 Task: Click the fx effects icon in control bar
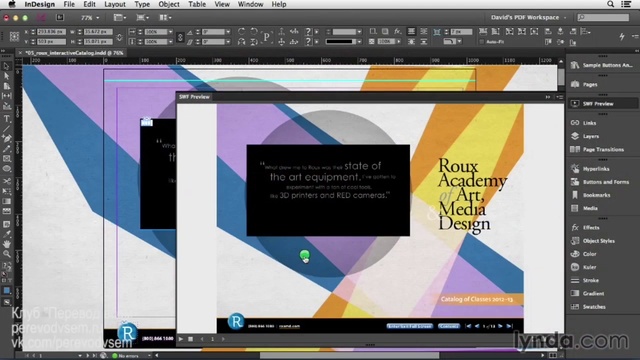coord(397,31)
